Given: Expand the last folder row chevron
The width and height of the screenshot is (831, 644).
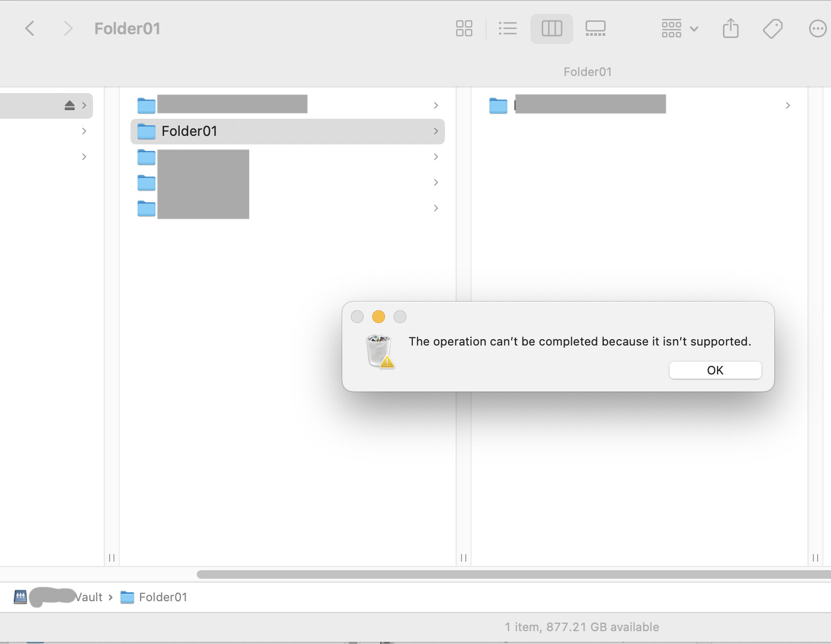Looking at the screenshot, I should tap(436, 208).
